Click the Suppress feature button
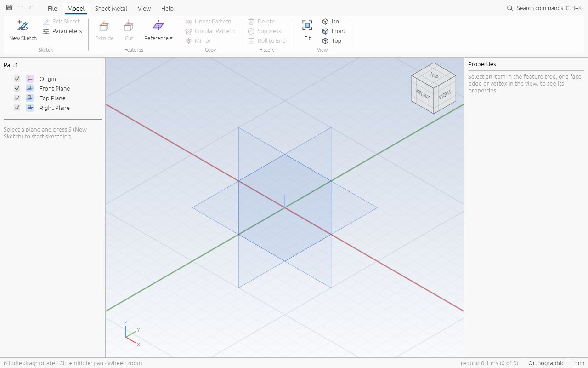The width and height of the screenshot is (588, 368). [x=264, y=31]
